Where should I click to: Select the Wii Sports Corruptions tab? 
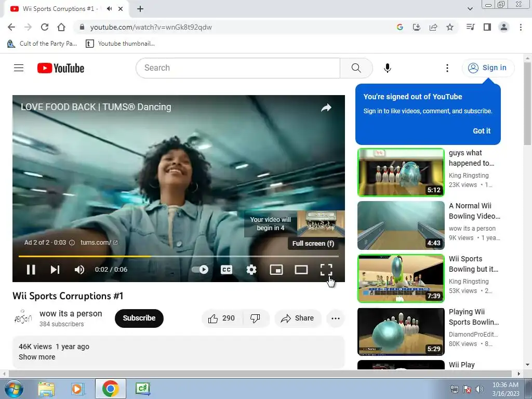pos(59,9)
